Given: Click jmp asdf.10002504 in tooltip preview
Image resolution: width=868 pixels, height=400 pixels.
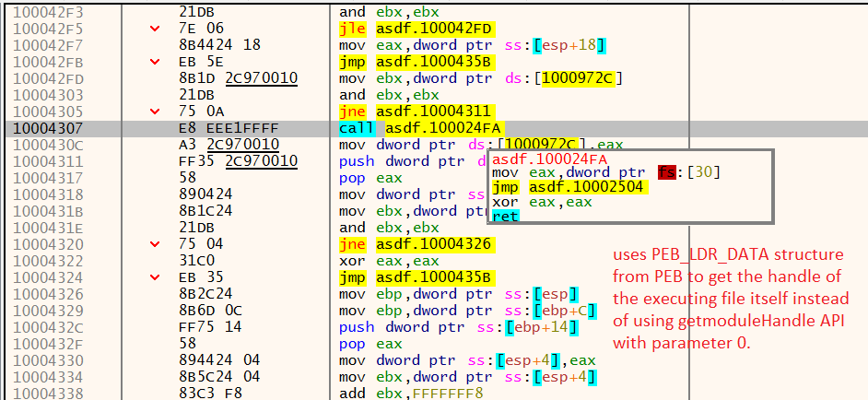Looking at the screenshot, I should [x=569, y=187].
